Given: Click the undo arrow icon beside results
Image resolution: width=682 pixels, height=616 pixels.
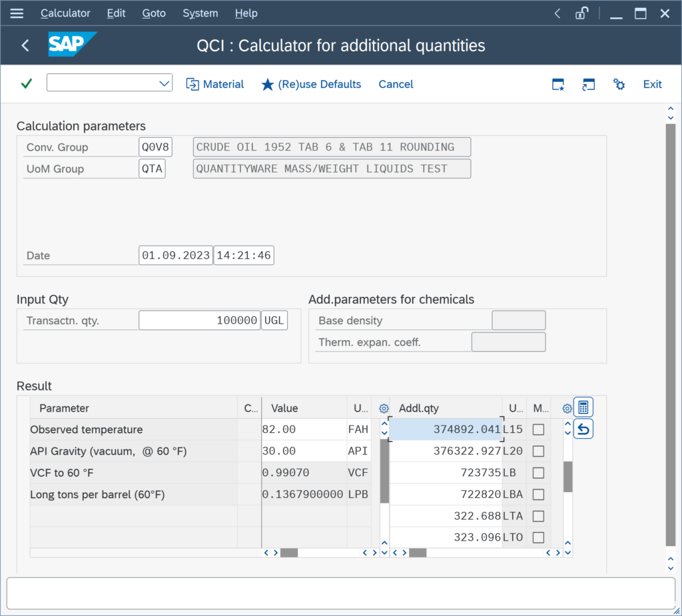Looking at the screenshot, I should tap(583, 430).
